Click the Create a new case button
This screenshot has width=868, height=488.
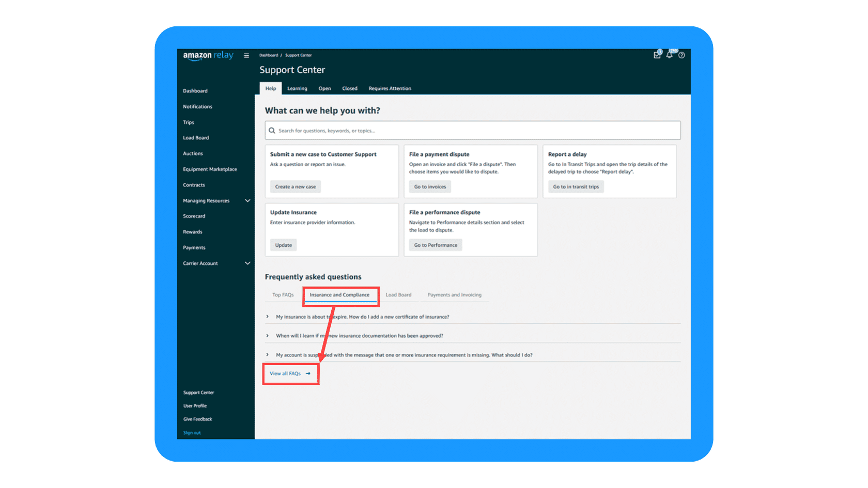(295, 187)
